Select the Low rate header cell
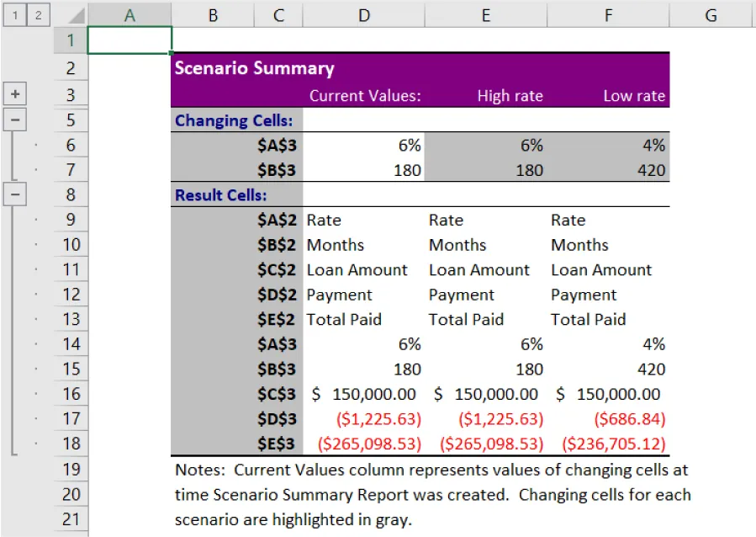Screen dimensions: 756x537 [634, 95]
